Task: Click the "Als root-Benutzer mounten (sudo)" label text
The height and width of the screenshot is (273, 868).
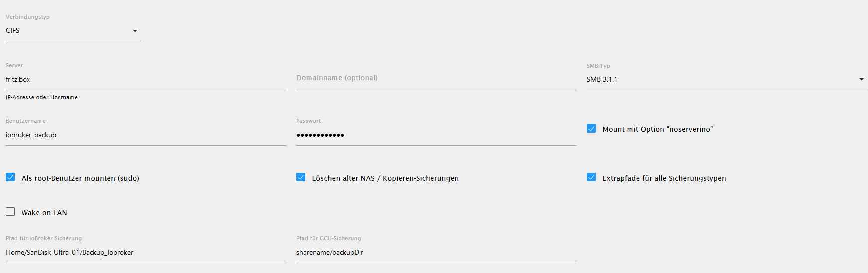Action: [80, 178]
